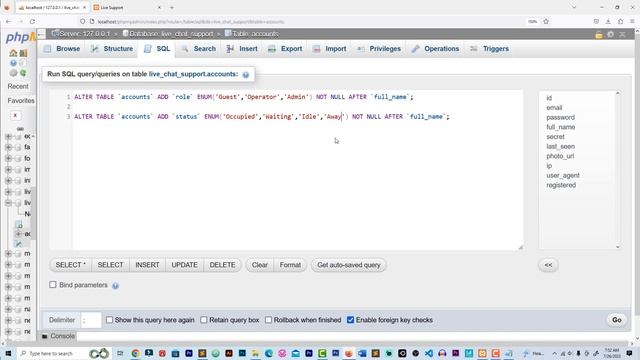640x360 pixels.
Task: Collapse the expanded 'liv' database node
Action: (8, 202)
